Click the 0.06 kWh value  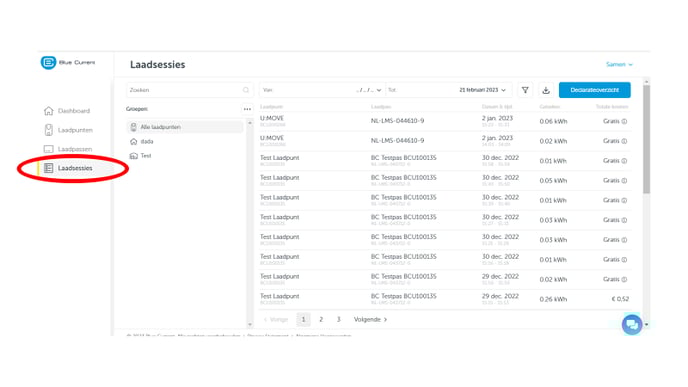click(553, 122)
